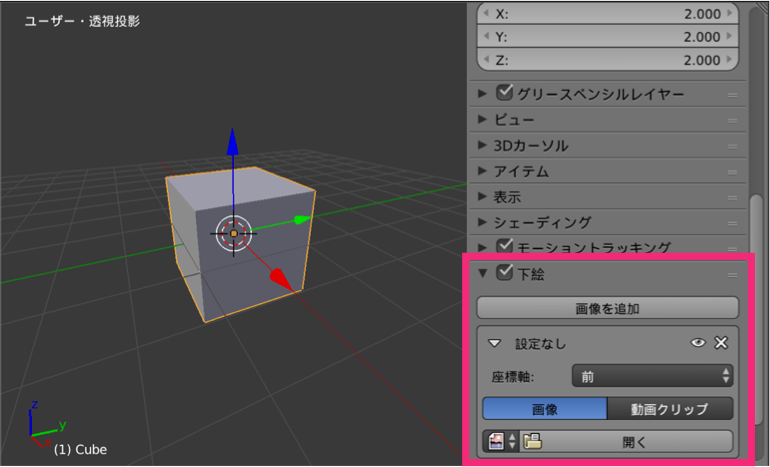
Task: Remove background image with the X icon
Action: [x=721, y=343]
